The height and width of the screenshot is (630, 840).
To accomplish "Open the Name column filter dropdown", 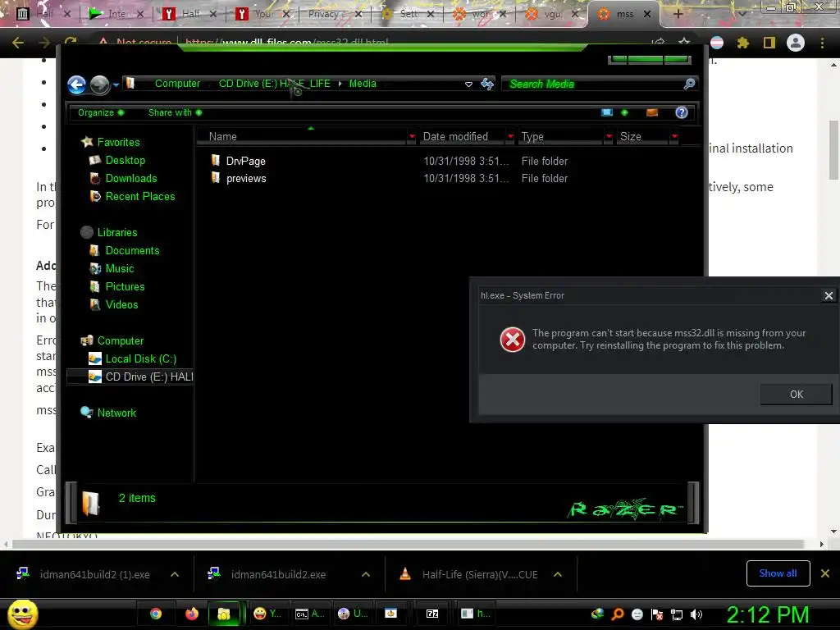I will pyautogui.click(x=412, y=137).
